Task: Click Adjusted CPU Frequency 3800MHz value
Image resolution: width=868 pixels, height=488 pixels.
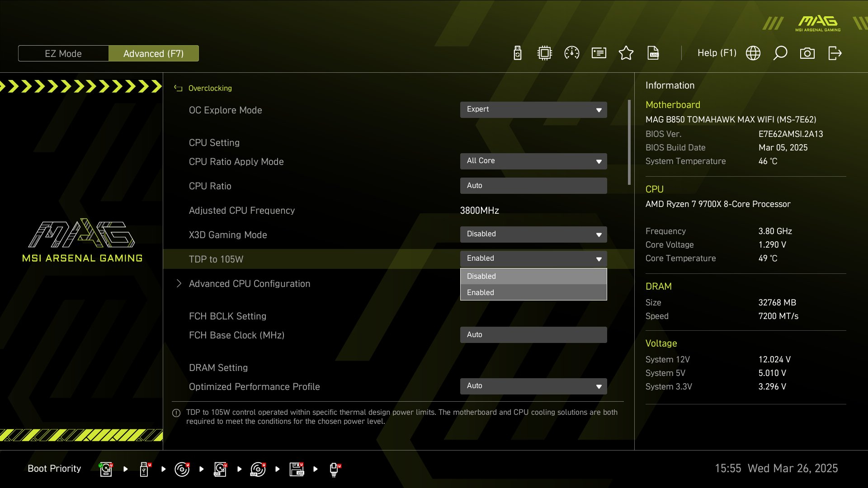Action: [480, 211]
